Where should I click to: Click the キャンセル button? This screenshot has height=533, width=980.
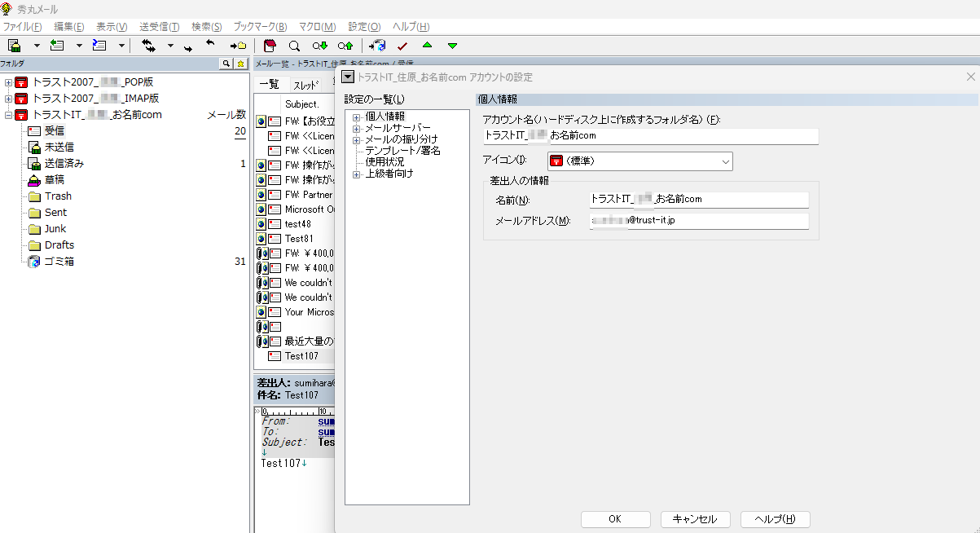coord(695,519)
